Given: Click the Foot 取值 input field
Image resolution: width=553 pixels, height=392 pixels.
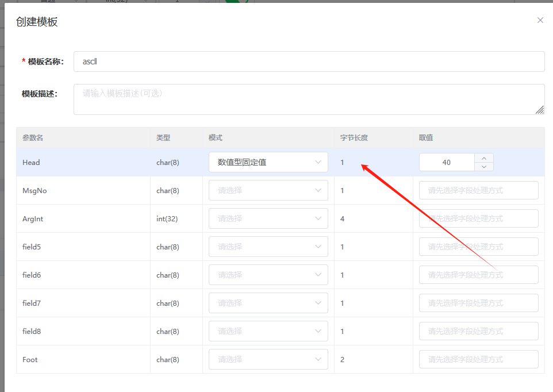Looking at the screenshot, I should (x=478, y=359).
